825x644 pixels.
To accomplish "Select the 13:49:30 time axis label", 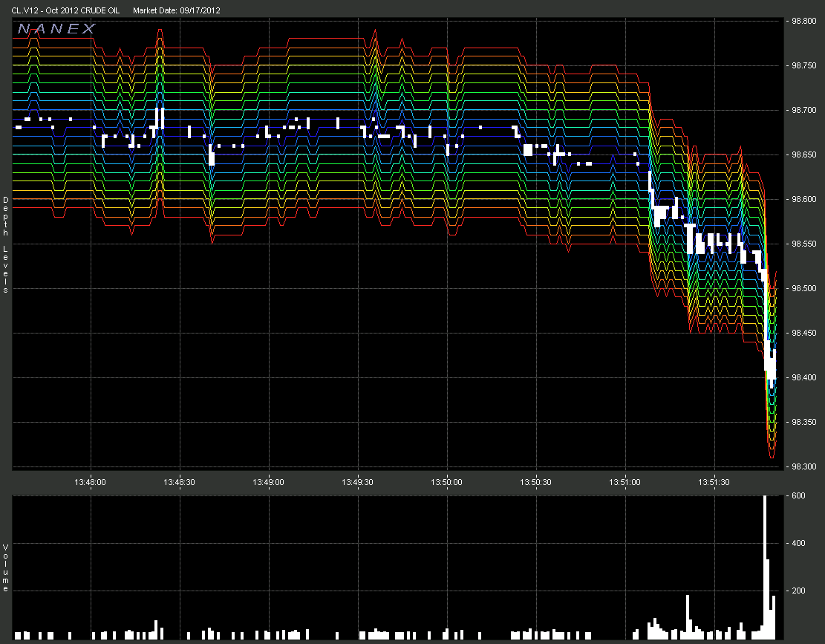I will coord(358,481).
